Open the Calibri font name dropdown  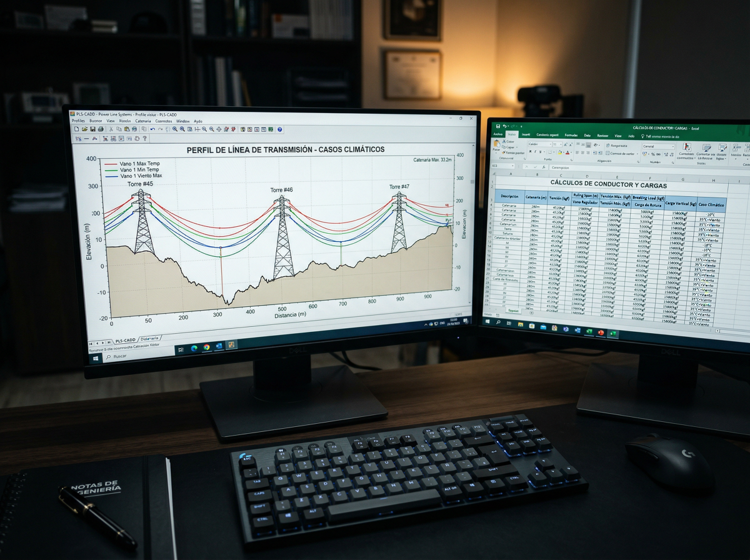pos(538,144)
